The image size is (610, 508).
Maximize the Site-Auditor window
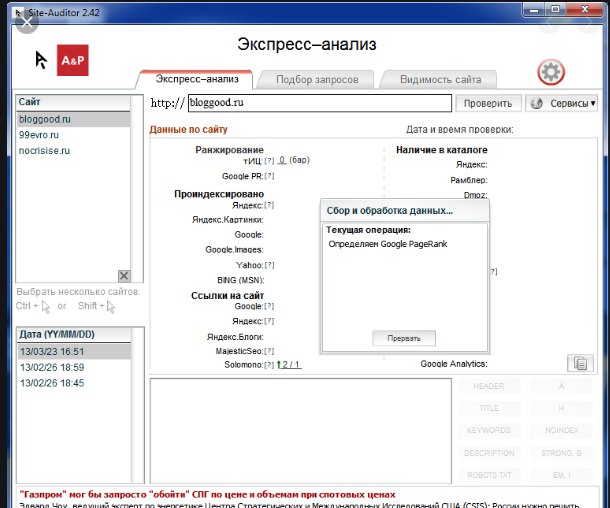click(556, 9)
